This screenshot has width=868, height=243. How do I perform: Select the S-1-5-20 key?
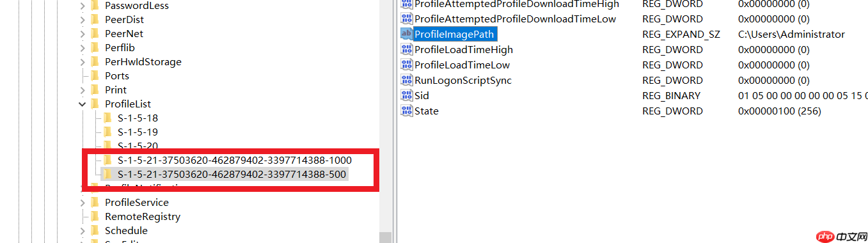138,146
